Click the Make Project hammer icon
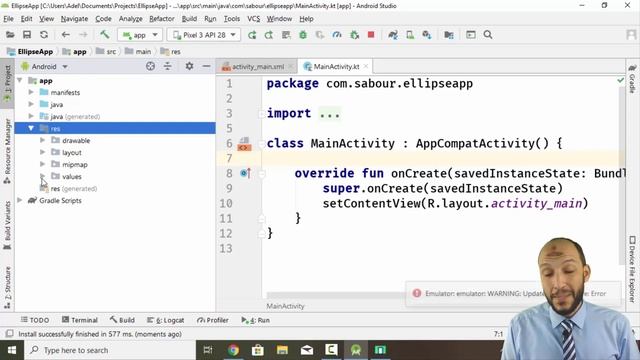Image resolution: width=640 pixels, height=360 pixels. pyautogui.click(x=104, y=34)
